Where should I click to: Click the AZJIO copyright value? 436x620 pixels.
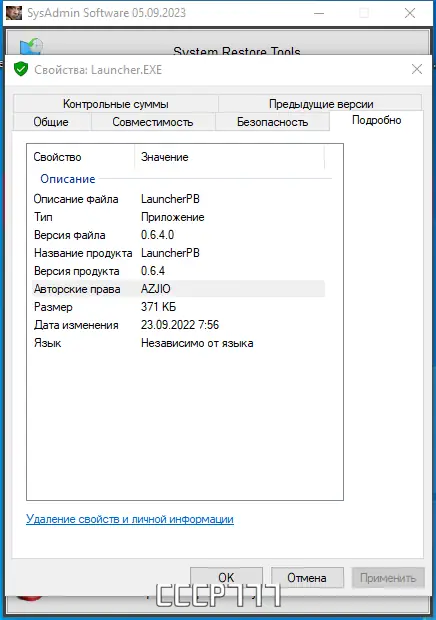[156, 289]
